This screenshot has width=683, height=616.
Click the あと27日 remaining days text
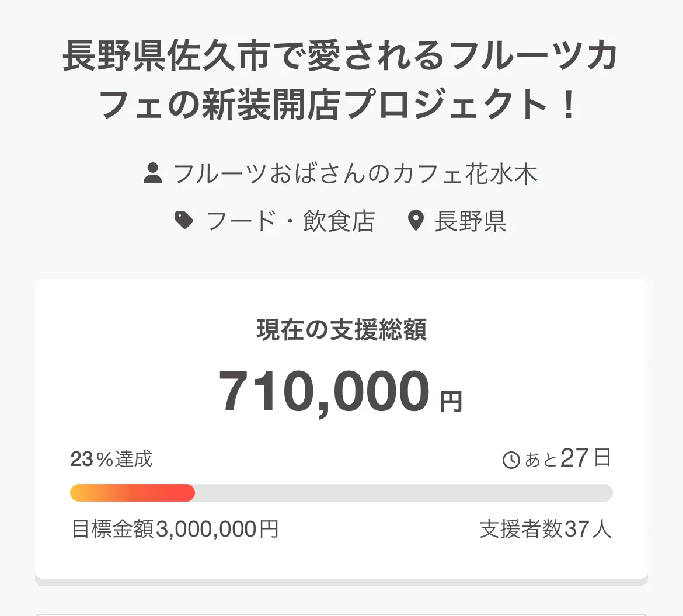tap(568, 459)
